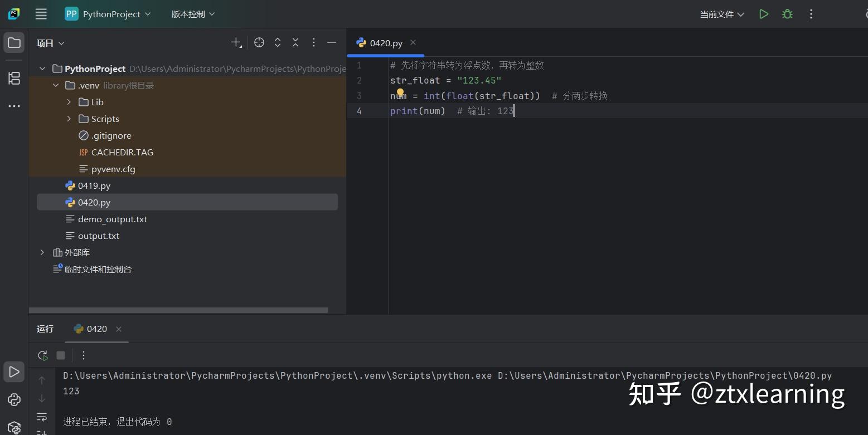Collapse the .venv library root directory
868x435 pixels.
pyautogui.click(x=55, y=85)
